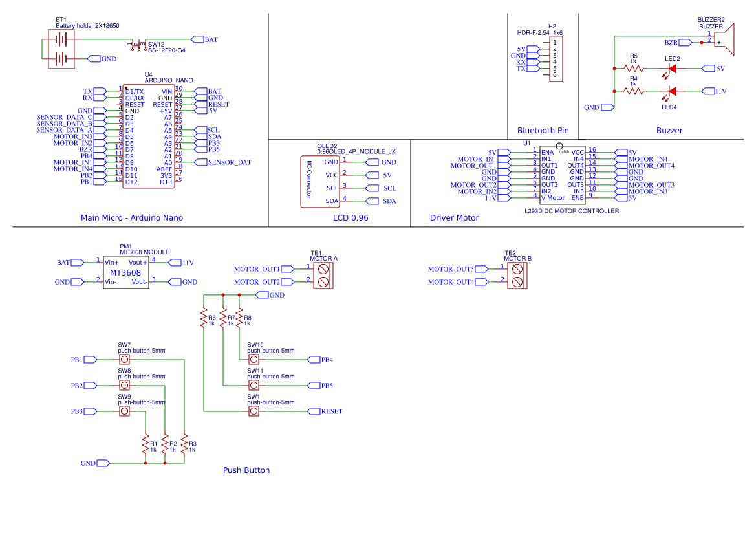Click the 11V net flag at MT3608 Vout+
The image size is (756, 535).
181,263
